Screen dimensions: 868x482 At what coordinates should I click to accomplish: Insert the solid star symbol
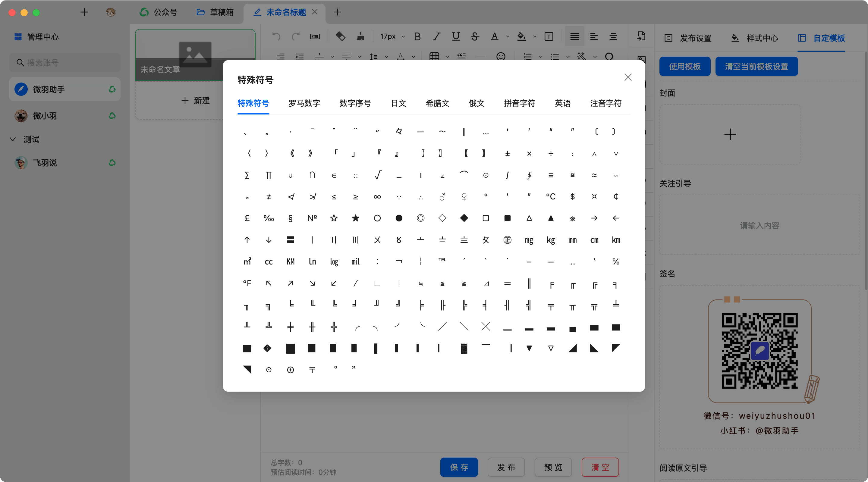356,218
